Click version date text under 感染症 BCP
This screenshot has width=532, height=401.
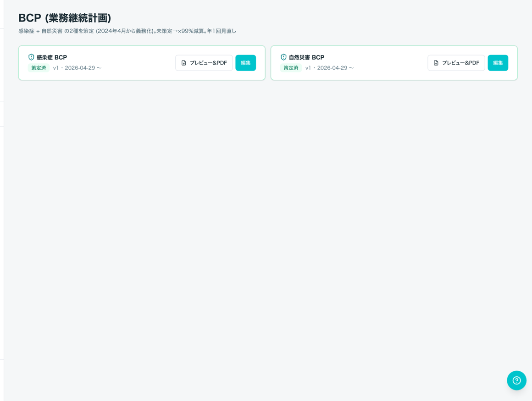coord(78,68)
